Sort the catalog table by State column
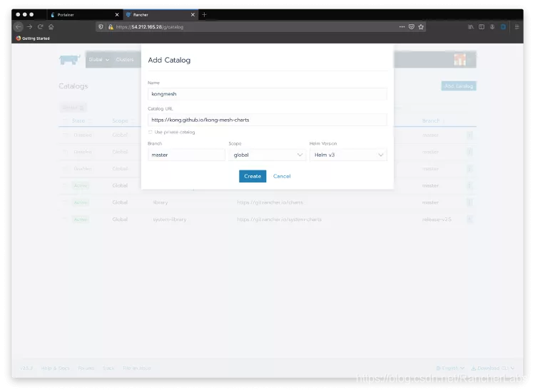The width and height of the screenshot is (535, 392). tap(81, 120)
